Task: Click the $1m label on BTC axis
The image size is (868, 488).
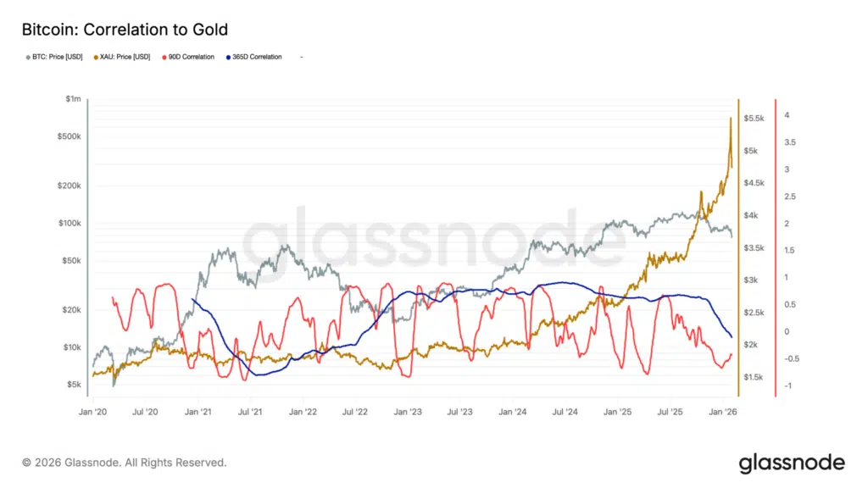Action: click(72, 100)
